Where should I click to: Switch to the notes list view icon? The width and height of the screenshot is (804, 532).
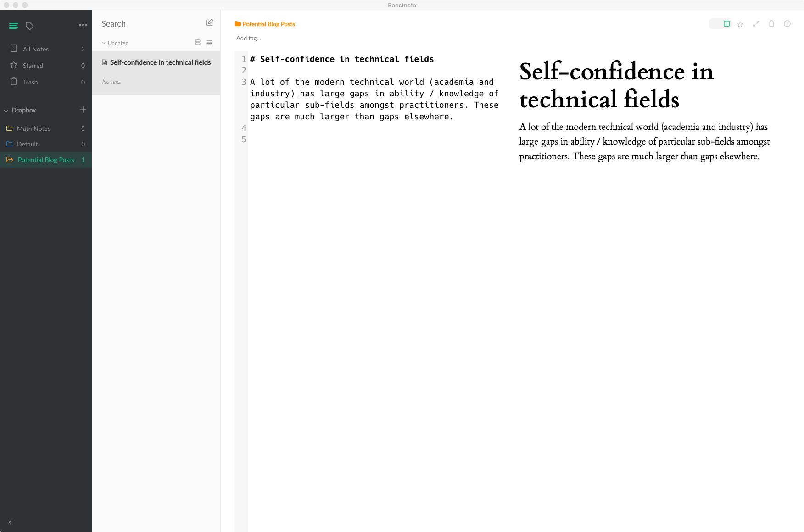[x=14, y=26]
